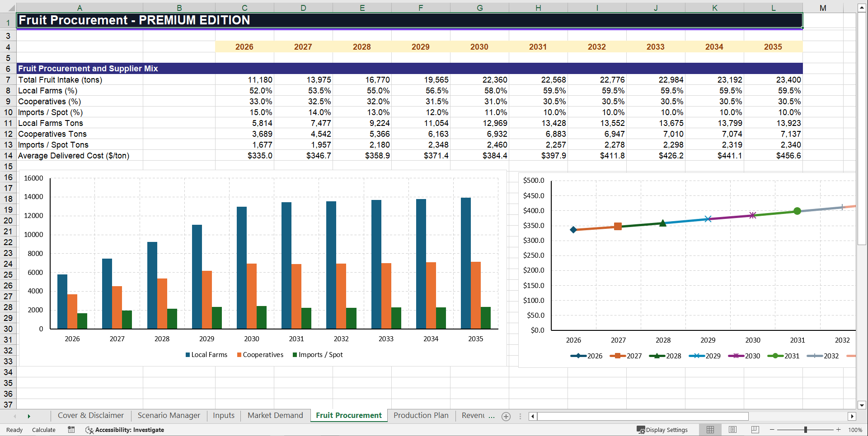The image size is (868, 436).
Task: Click the 2,340 Imports / Spot Tons cell
Action: (773, 145)
